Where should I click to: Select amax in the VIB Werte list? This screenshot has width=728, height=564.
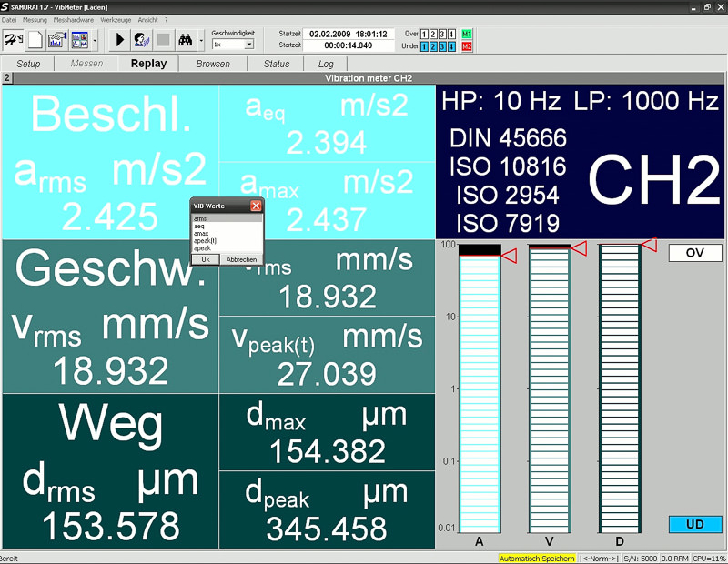pyautogui.click(x=200, y=233)
